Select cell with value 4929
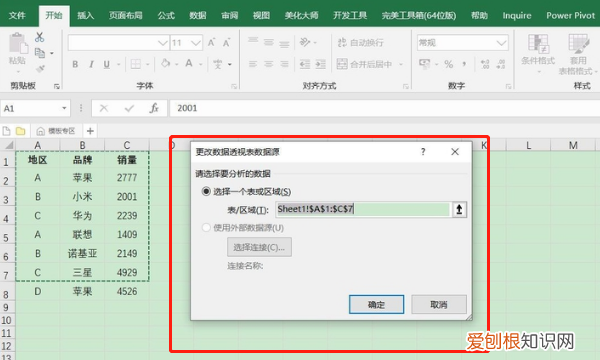Image resolution: width=600 pixels, height=360 pixels. click(127, 272)
